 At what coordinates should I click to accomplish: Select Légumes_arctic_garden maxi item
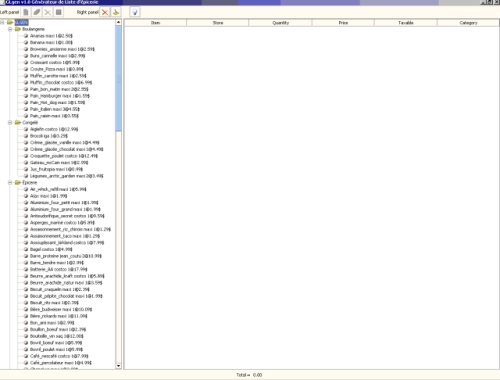point(67,176)
